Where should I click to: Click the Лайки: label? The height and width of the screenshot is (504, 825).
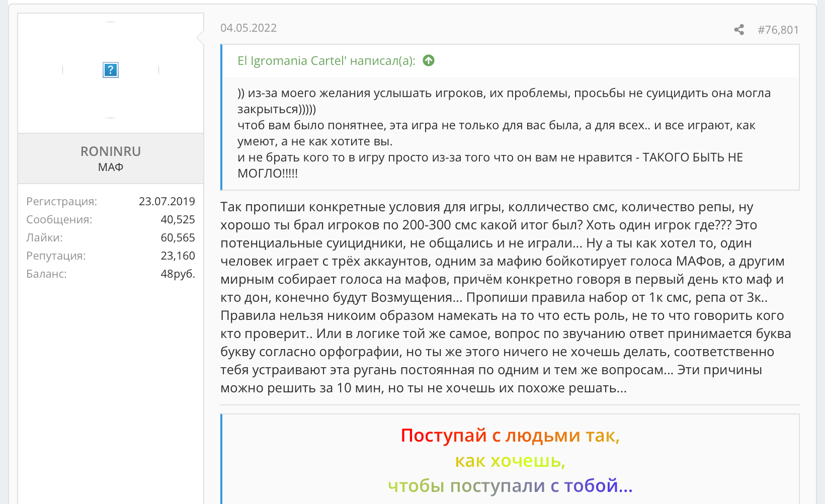point(44,237)
